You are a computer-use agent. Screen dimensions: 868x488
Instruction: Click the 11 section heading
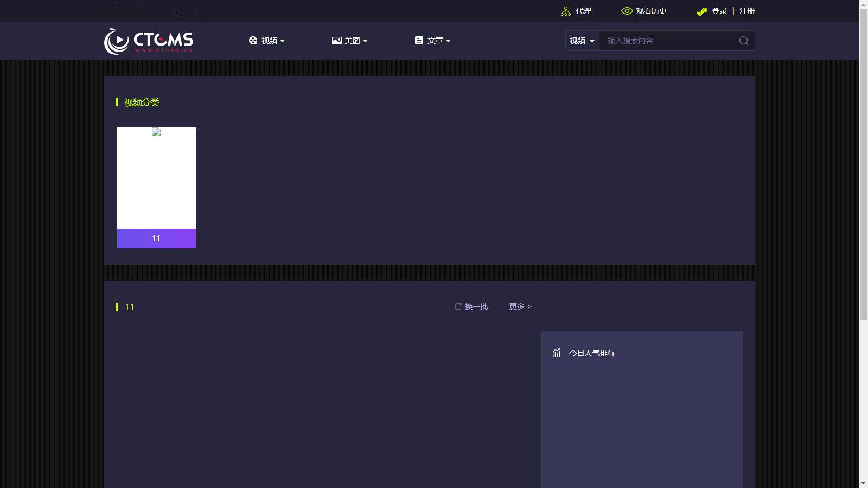130,307
